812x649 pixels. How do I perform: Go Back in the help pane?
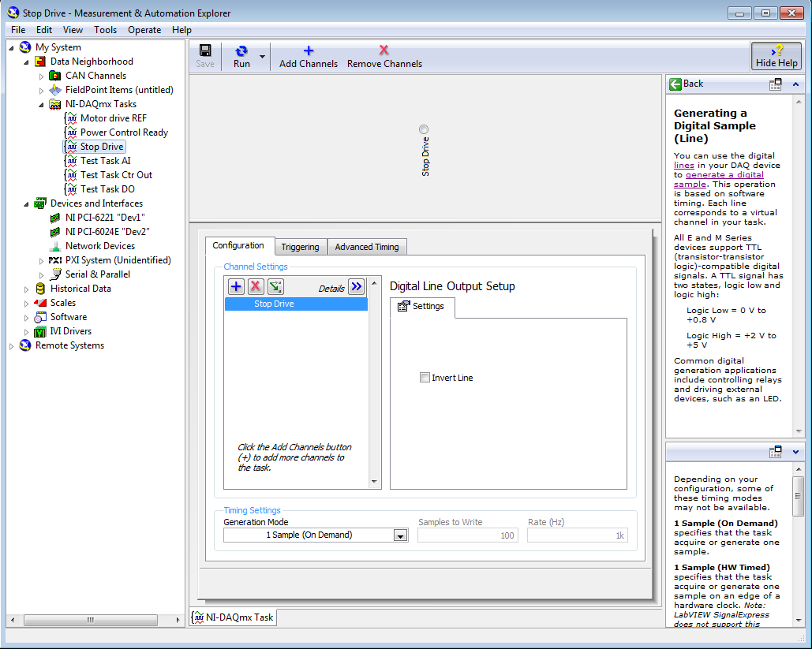(687, 84)
